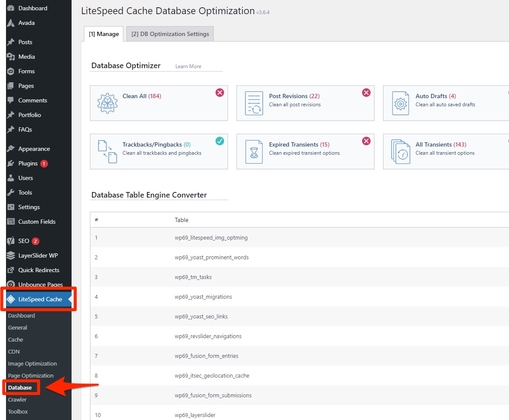The width and height of the screenshot is (509, 420).
Task: Select the Manage tab
Action: pyautogui.click(x=104, y=34)
